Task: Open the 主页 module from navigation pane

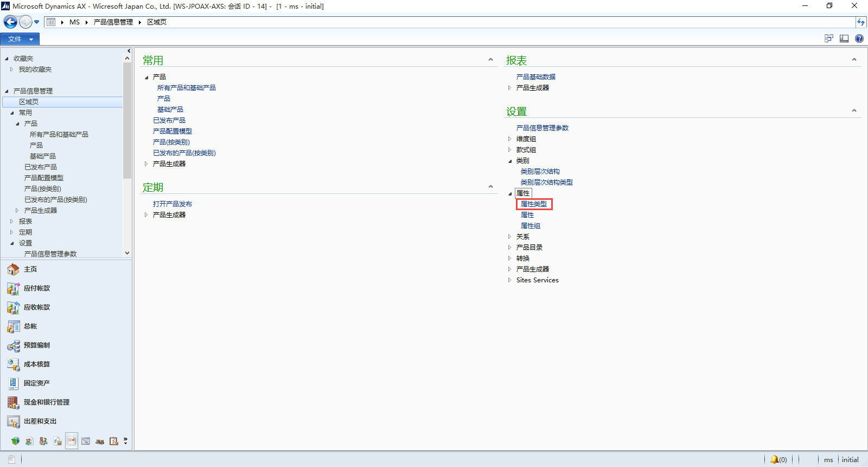Action: pyautogui.click(x=30, y=269)
